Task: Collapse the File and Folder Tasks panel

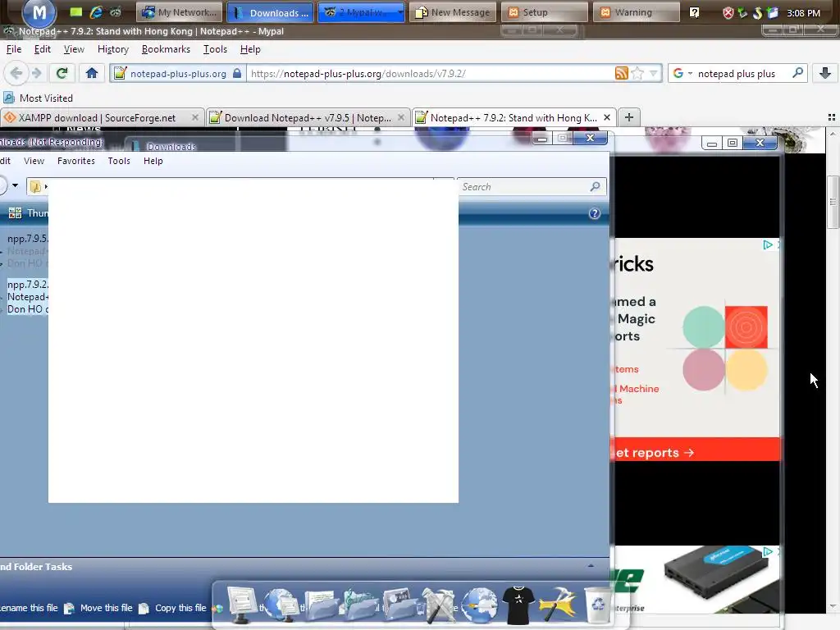Action: coord(591,566)
